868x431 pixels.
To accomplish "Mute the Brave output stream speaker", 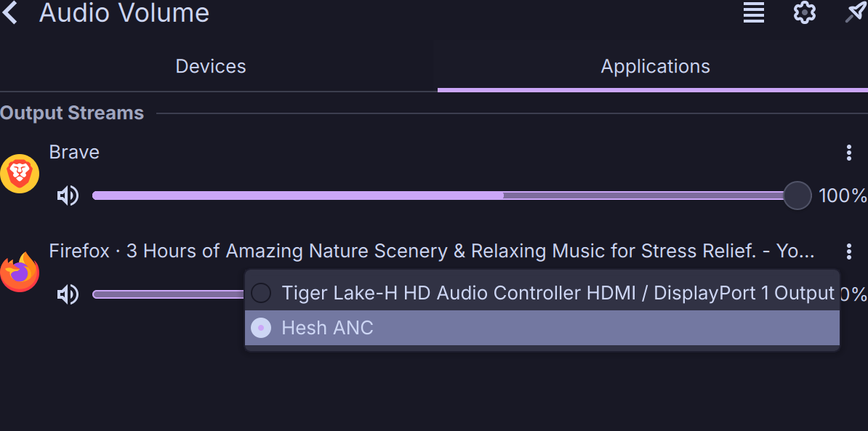I will click(x=68, y=196).
